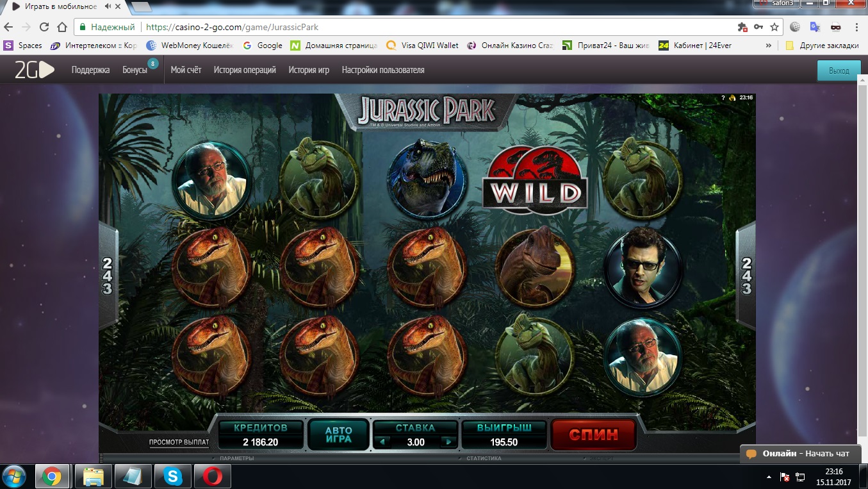868x489 pixels.
Task: Click the 2GO casino logo
Action: point(35,70)
